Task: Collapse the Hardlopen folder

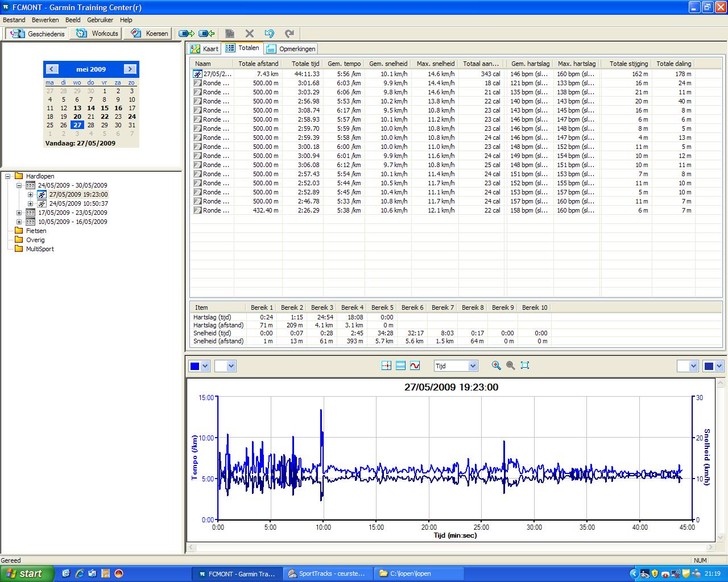Action: [x=8, y=176]
